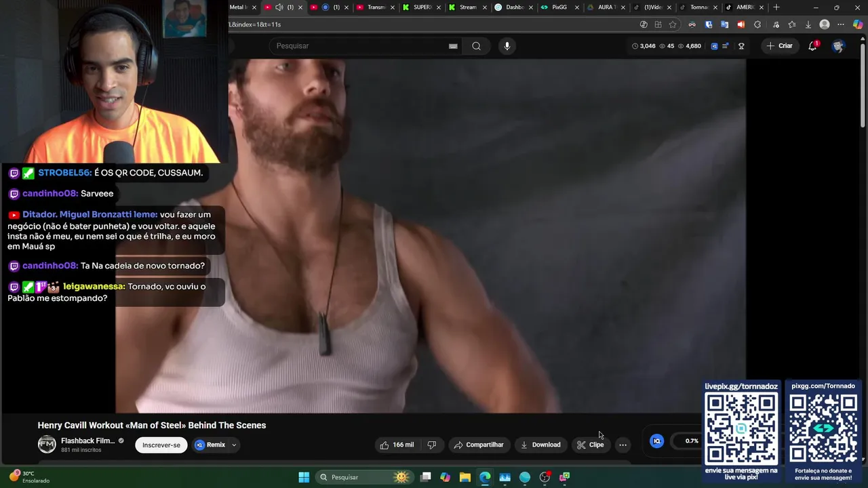Click the Download button under video

(x=540, y=445)
